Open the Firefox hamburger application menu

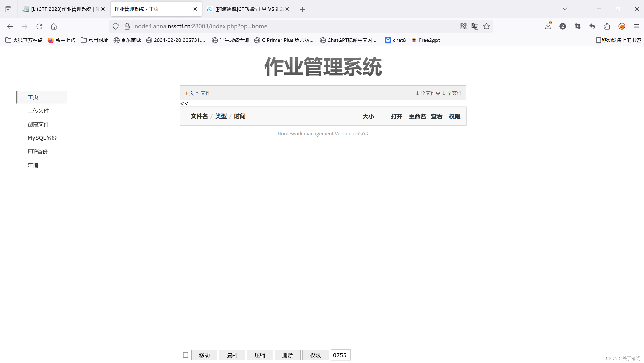(636, 26)
